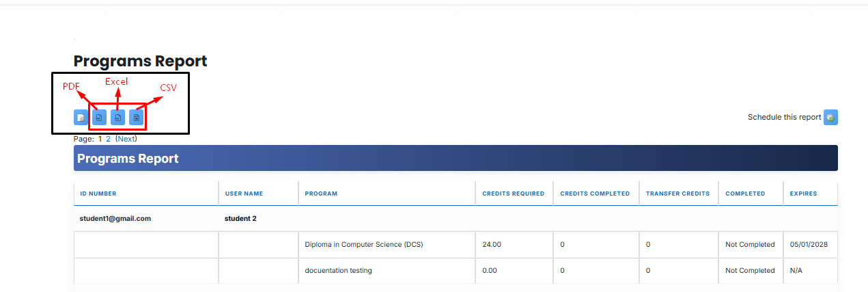Click the Programs Report page heading
Image resolution: width=868 pixels, height=292 pixels.
coord(140,61)
